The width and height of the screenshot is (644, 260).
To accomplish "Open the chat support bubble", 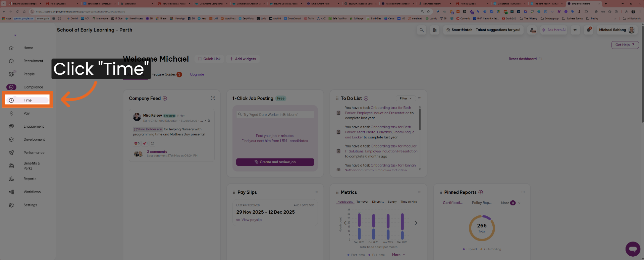I will coord(633,249).
